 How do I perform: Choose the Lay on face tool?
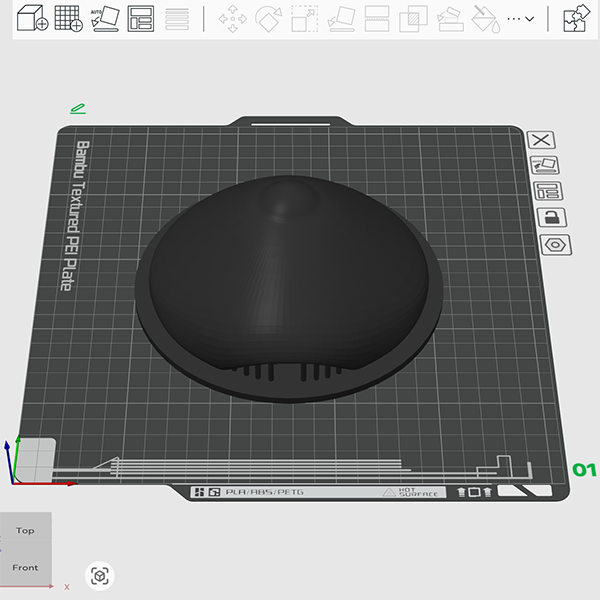[341, 19]
